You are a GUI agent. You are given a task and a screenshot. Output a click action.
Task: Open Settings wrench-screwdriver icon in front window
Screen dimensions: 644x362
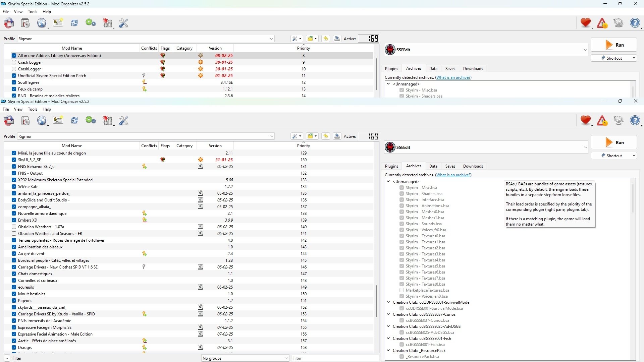(x=124, y=121)
